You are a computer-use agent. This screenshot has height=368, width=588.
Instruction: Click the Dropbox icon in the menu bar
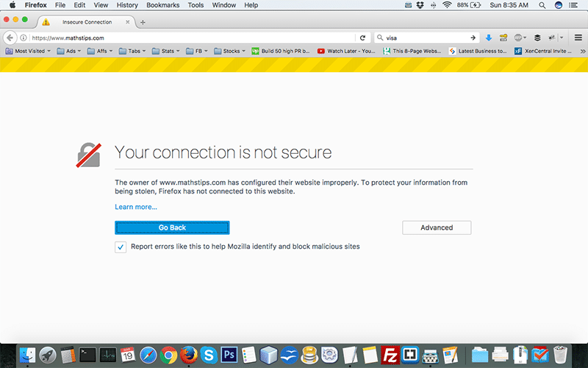pyautogui.click(x=420, y=5)
